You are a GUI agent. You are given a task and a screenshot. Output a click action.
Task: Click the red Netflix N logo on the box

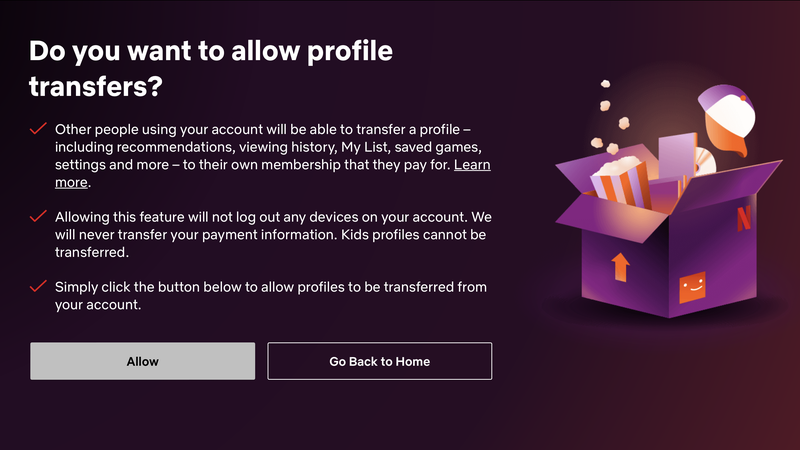click(744, 217)
